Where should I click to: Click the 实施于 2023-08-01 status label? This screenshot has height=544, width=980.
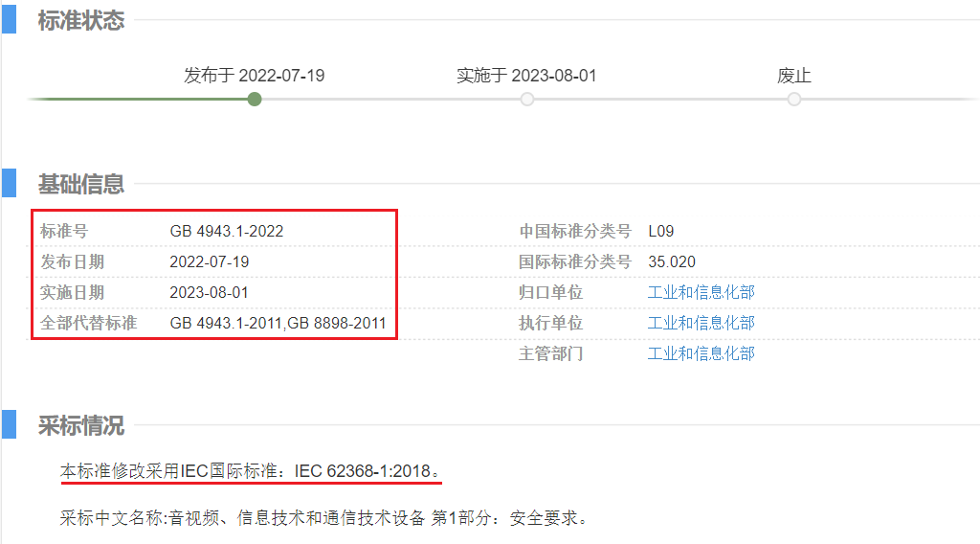point(526,76)
